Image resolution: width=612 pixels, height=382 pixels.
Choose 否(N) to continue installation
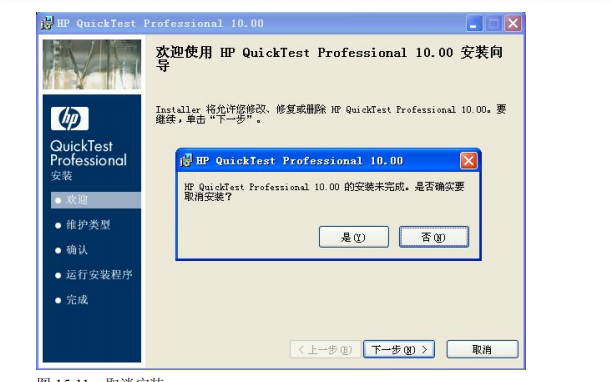[x=434, y=237]
